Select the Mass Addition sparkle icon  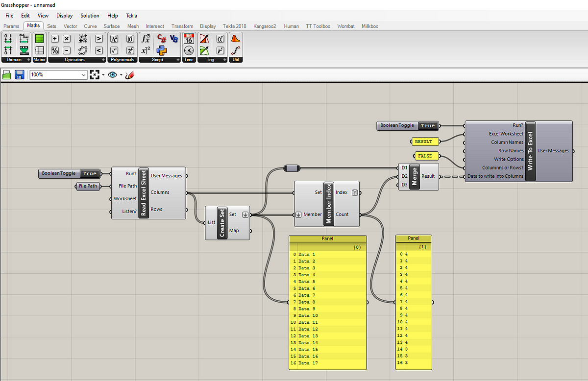[x=83, y=38]
